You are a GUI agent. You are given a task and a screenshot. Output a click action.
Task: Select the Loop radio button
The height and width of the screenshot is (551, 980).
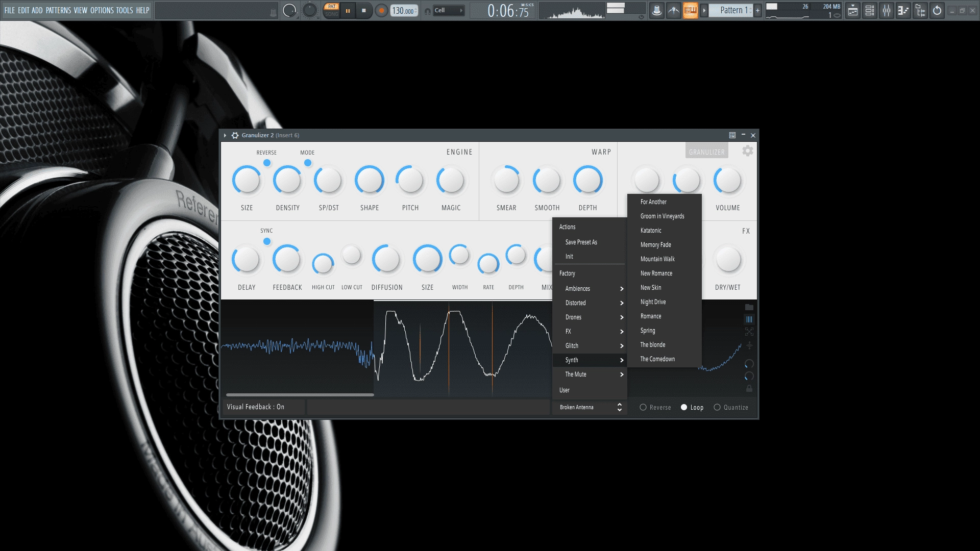pyautogui.click(x=684, y=407)
